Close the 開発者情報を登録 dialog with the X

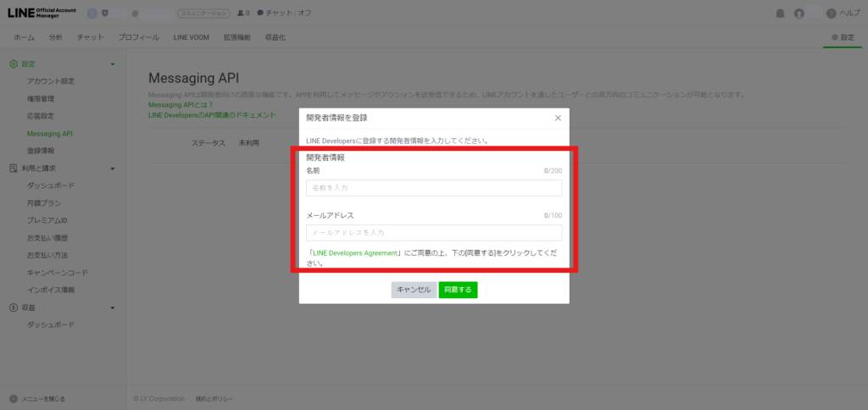click(558, 118)
